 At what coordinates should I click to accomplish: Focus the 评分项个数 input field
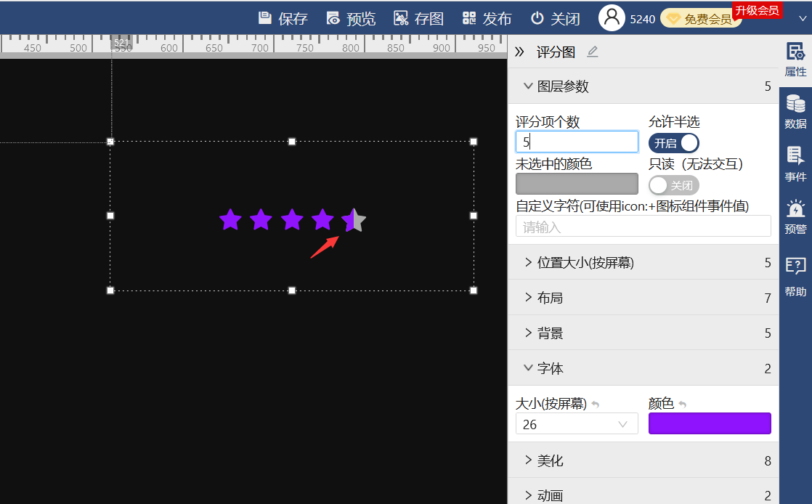577,142
